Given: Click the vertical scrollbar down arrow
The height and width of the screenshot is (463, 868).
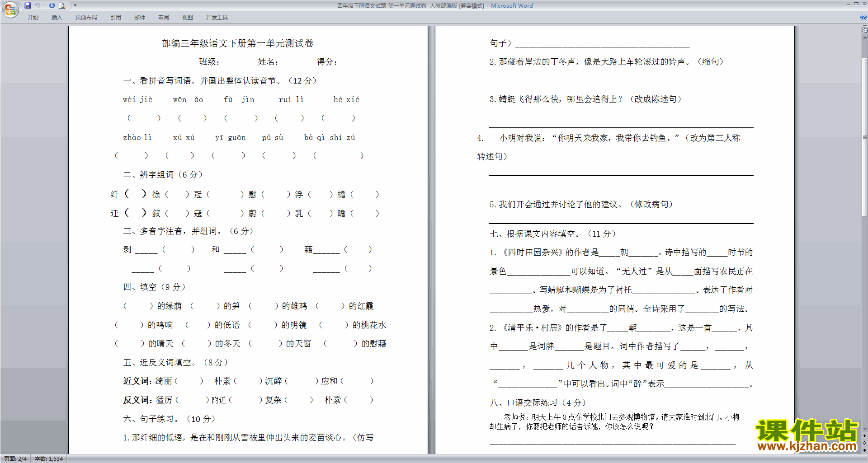Looking at the screenshot, I should click(865, 429).
